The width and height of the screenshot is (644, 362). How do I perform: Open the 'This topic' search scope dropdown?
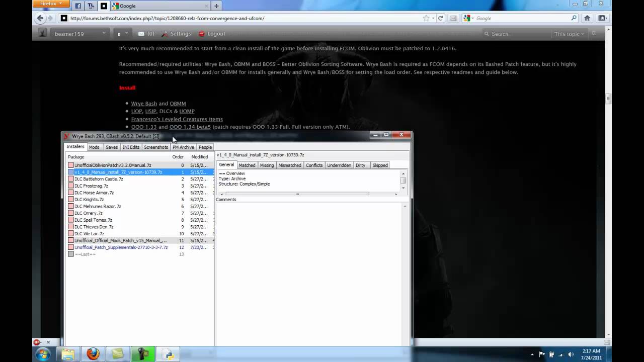[x=570, y=34]
